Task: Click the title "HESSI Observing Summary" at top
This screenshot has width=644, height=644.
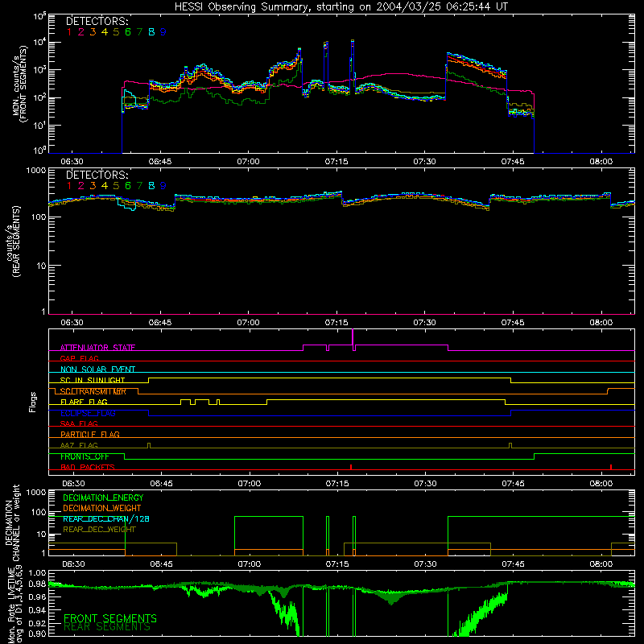Action: coord(239,7)
